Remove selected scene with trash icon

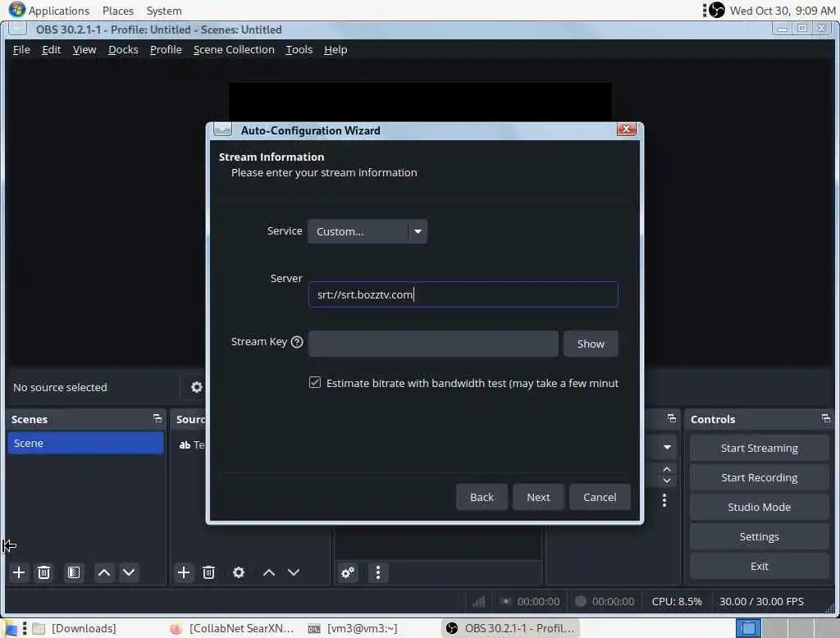point(44,572)
